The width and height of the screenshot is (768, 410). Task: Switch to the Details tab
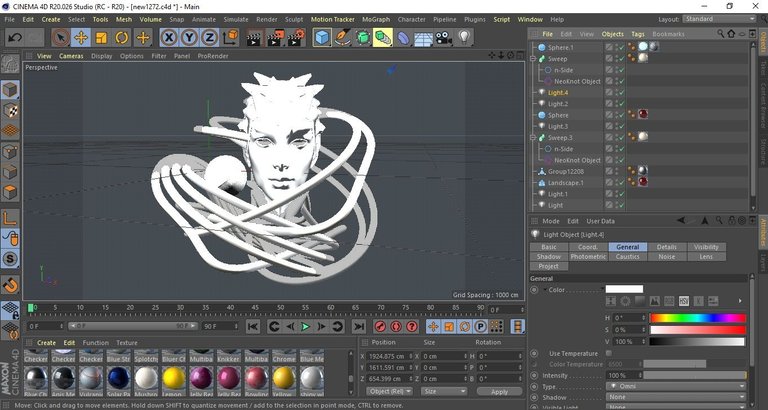tap(667, 247)
